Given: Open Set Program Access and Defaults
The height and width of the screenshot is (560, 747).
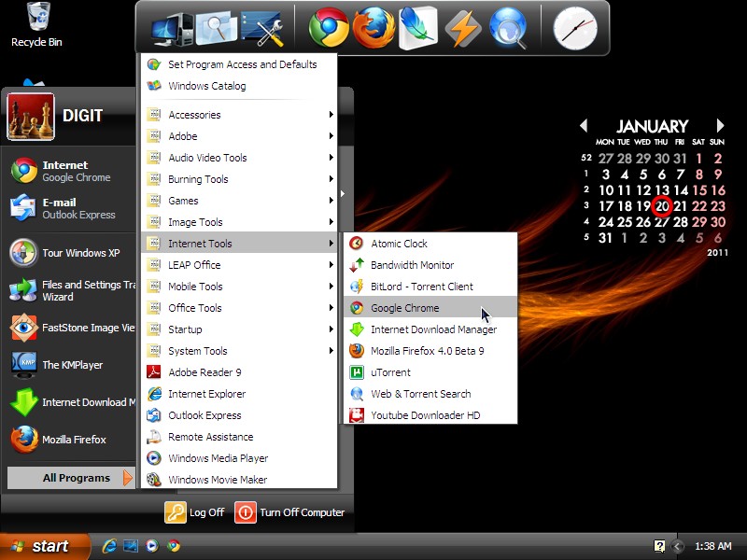Looking at the screenshot, I should coord(239,64).
